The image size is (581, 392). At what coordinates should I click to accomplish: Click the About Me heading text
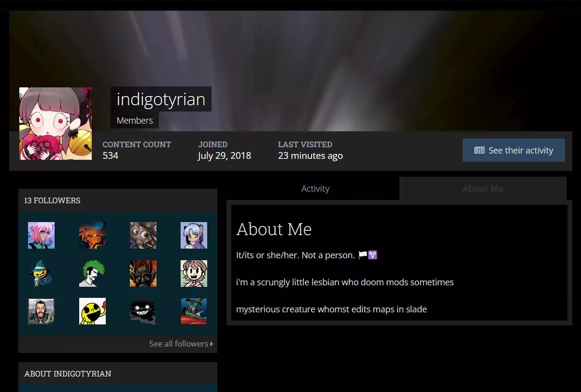pyautogui.click(x=274, y=229)
